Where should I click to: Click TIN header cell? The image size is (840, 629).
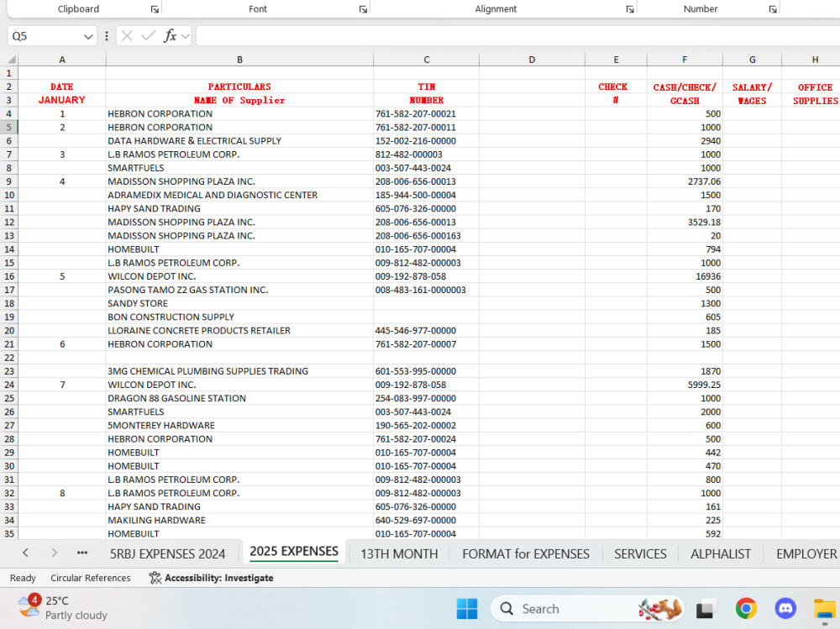(x=427, y=86)
